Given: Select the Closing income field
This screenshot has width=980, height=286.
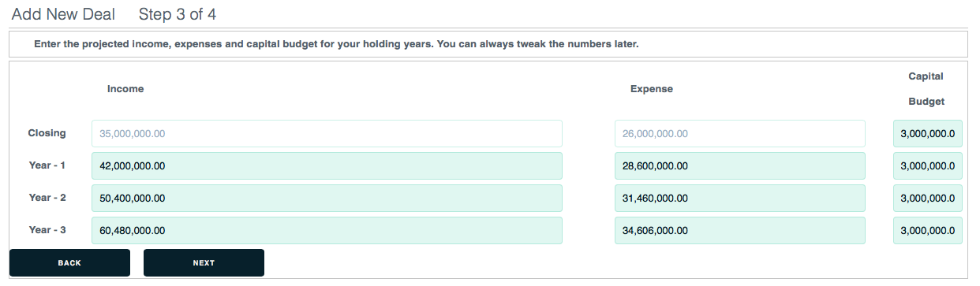Looking at the screenshot, I should pos(327,133).
